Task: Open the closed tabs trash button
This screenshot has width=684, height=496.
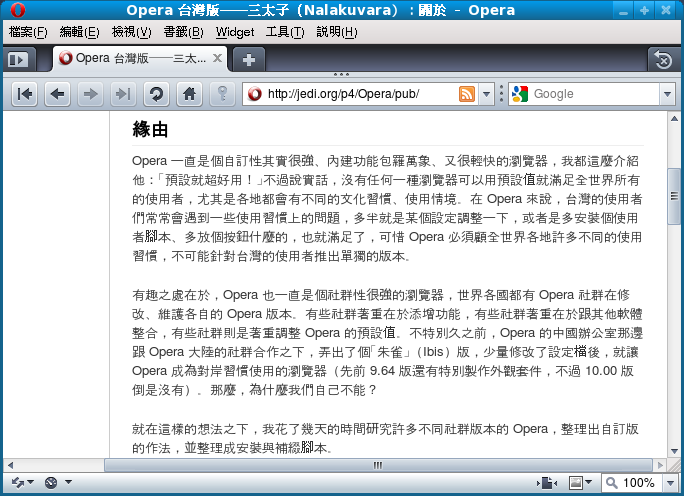Action: [663, 59]
